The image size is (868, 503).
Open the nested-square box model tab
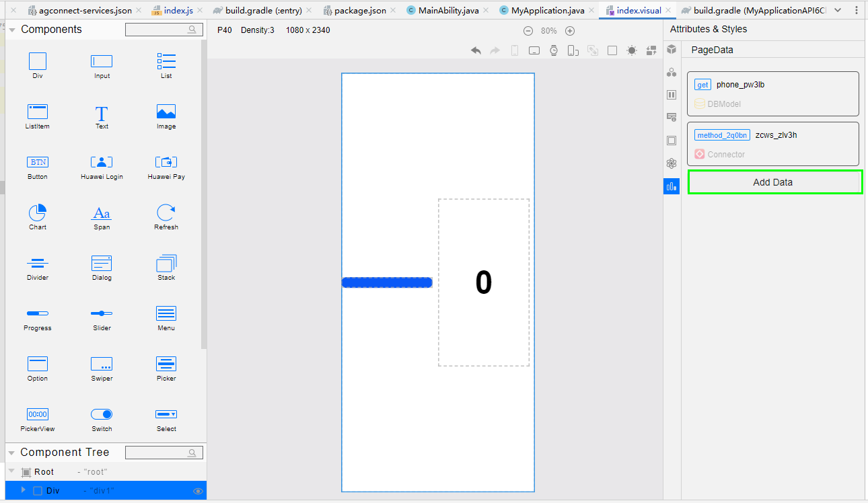point(672,141)
